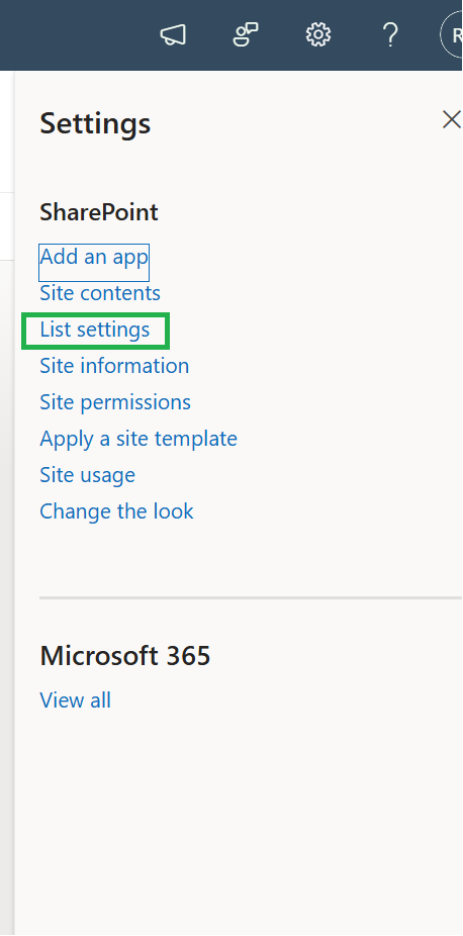Screen dimensions: 463x936
Task: Go to Site contents
Action: pyautogui.click(x=100, y=293)
